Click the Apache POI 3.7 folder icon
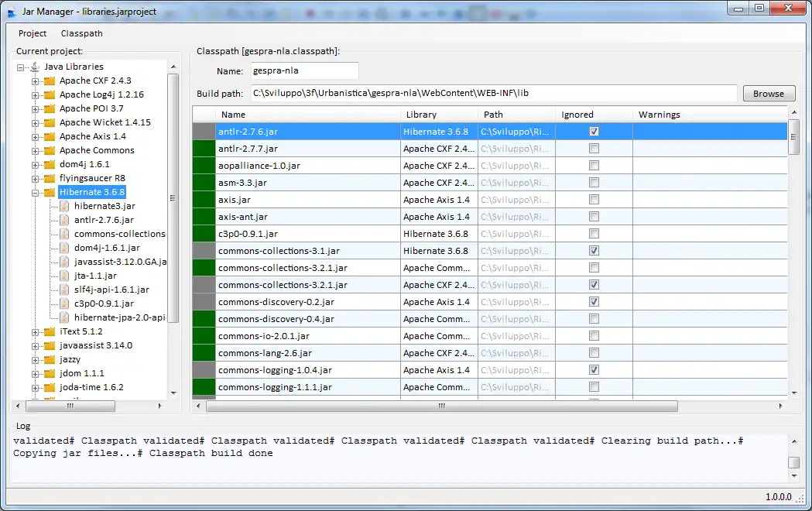The image size is (812, 511). 50,108
